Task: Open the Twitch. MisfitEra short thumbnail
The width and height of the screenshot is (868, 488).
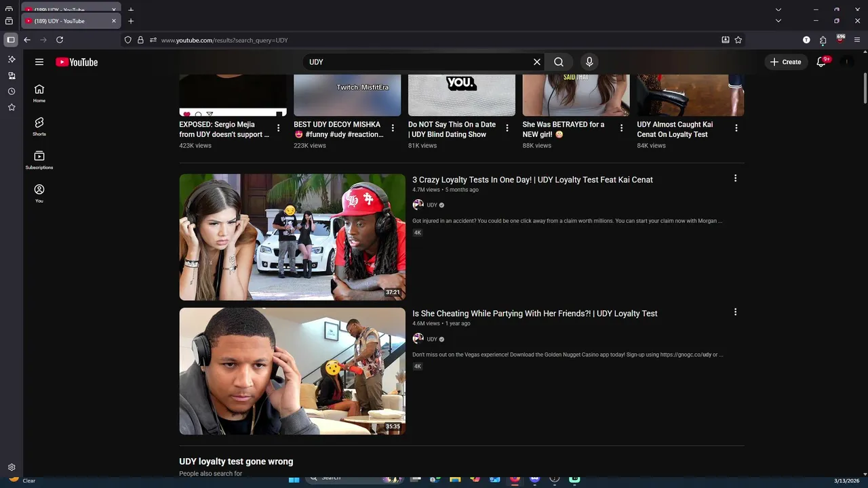Action: (347, 96)
